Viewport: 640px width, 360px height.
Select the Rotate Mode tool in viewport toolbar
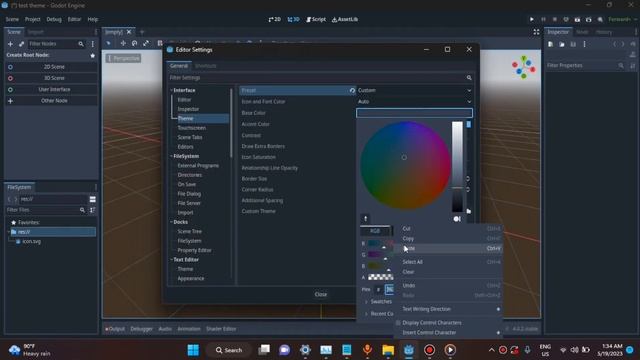tap(134, 43)
